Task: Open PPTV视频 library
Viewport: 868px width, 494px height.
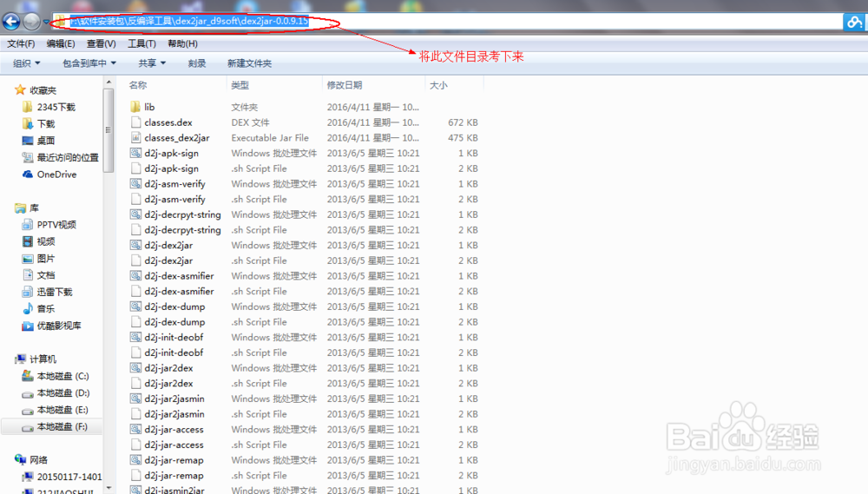Action: click(49, 224)
